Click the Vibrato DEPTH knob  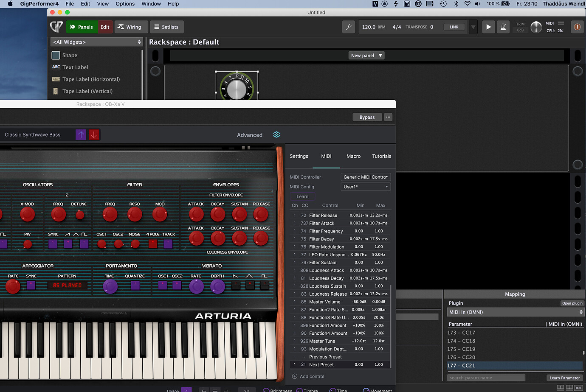(217, 286)
